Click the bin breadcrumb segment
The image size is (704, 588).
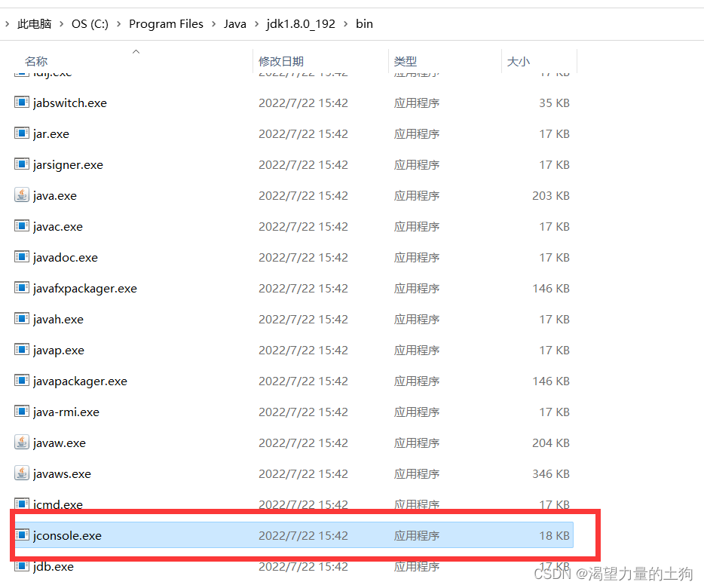[364, 24]
